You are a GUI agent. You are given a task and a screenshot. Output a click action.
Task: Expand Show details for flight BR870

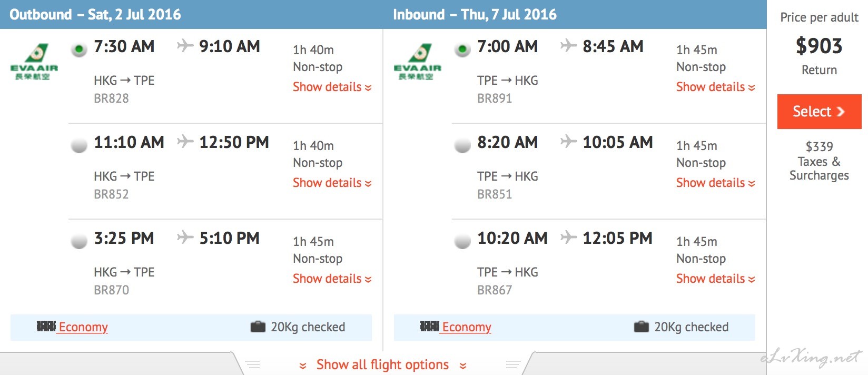pyautogui.click(x=332, y=279)
